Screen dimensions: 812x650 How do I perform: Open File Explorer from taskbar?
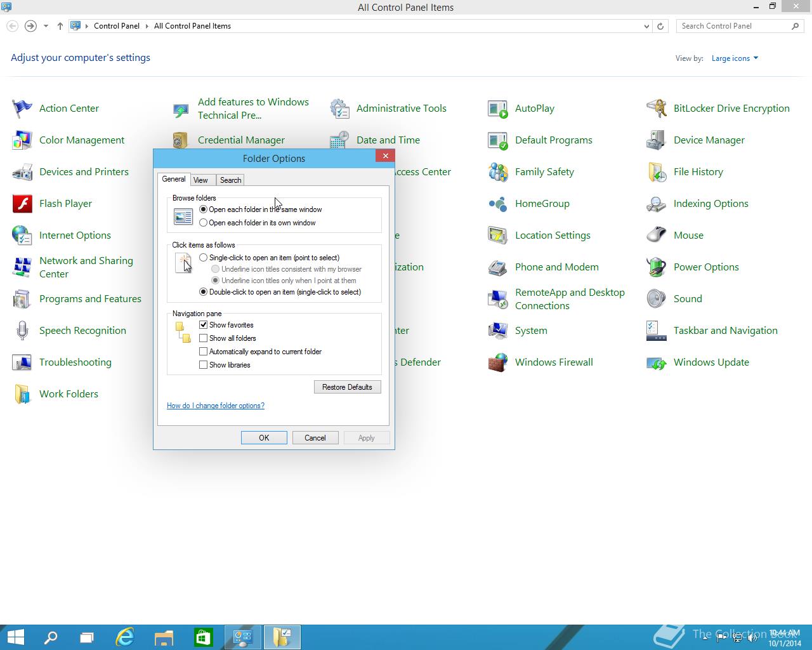164,637
